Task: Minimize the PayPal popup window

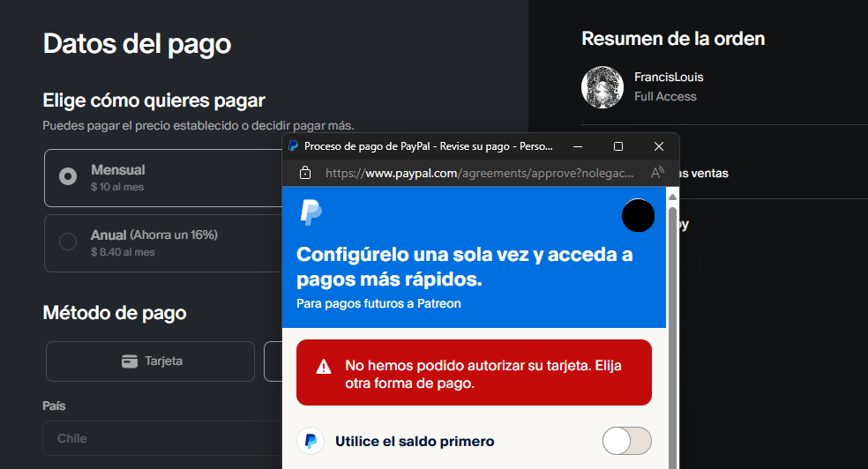Action: 578,146
